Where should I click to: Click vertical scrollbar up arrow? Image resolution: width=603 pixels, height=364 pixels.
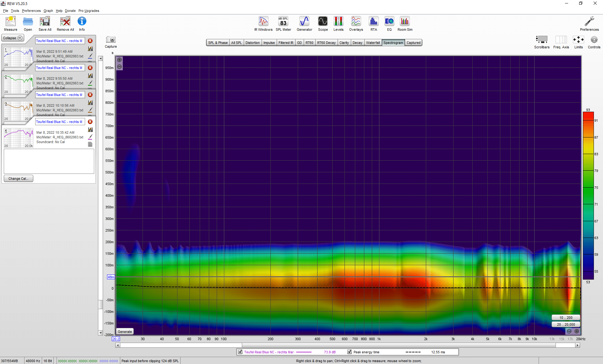(100, 58)
